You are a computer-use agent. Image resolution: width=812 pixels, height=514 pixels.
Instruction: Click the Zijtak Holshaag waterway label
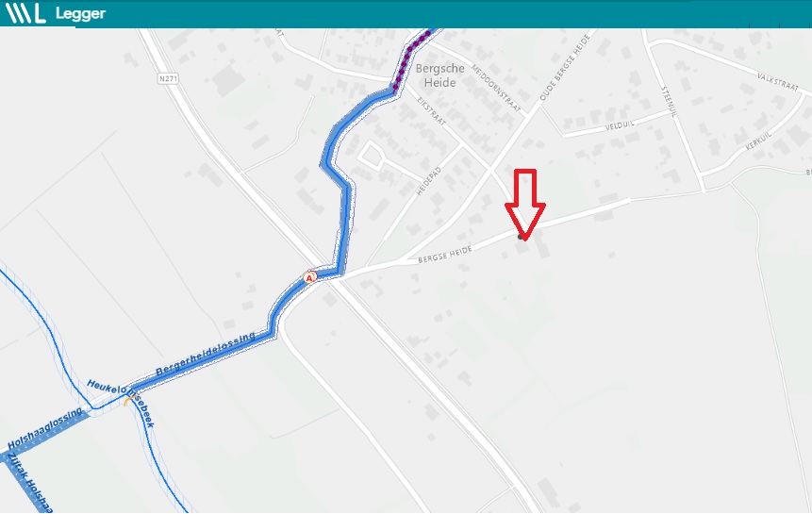[x=30, y=483]
